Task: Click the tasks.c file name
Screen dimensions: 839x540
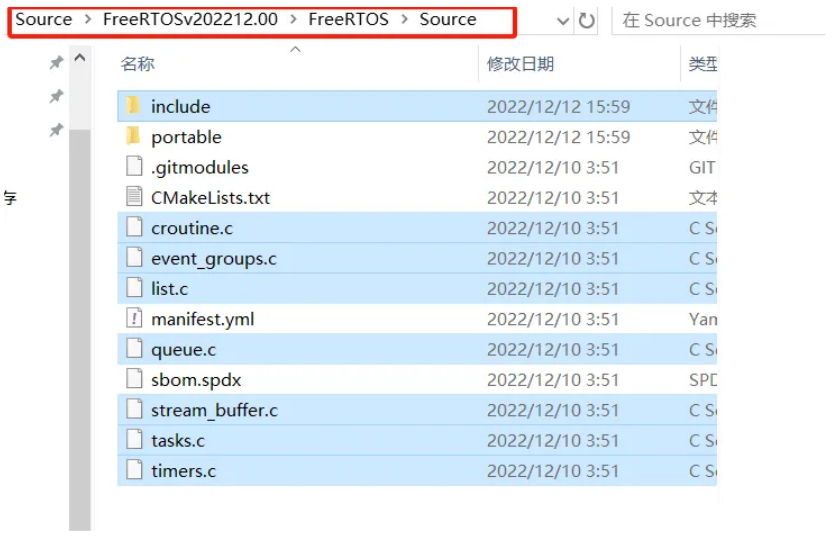Action: coord(178,441)
